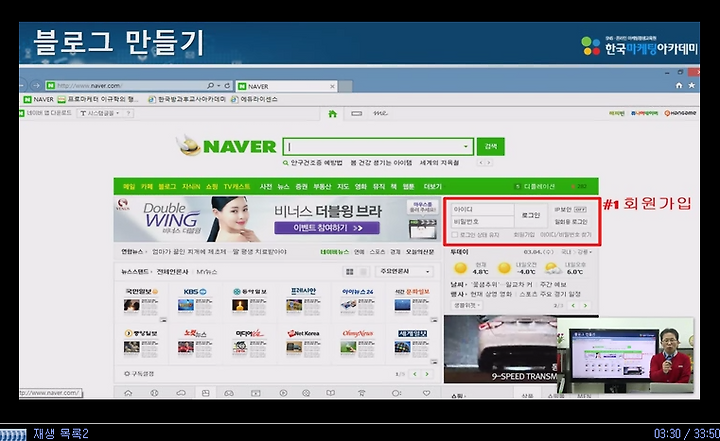Click the 9-SPEED TRANSMISSION car ad thumbnail
720x441 pixels.
click(501, 349)
